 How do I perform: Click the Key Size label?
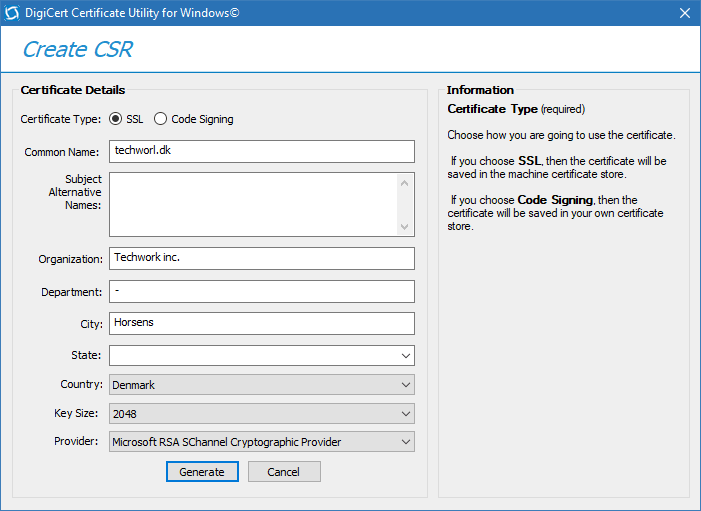[x=76, y=413]
